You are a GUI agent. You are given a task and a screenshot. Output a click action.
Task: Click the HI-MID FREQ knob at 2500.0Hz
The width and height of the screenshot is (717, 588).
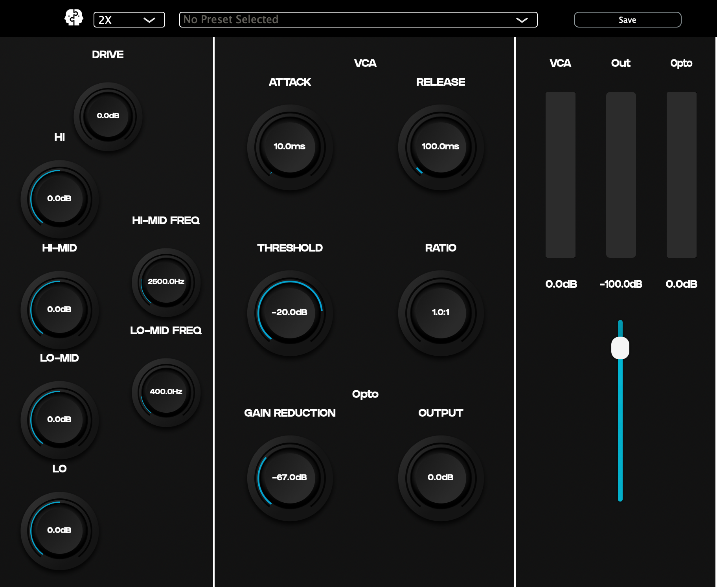(x=166, y=282)
